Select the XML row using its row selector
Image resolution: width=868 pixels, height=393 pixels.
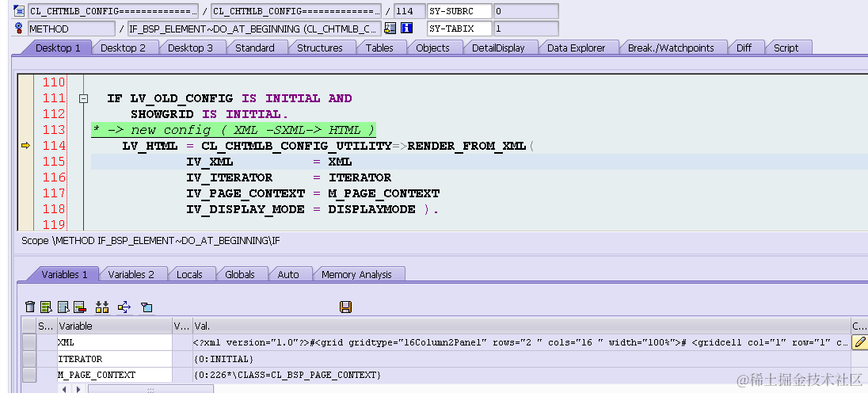pos(29,343)
